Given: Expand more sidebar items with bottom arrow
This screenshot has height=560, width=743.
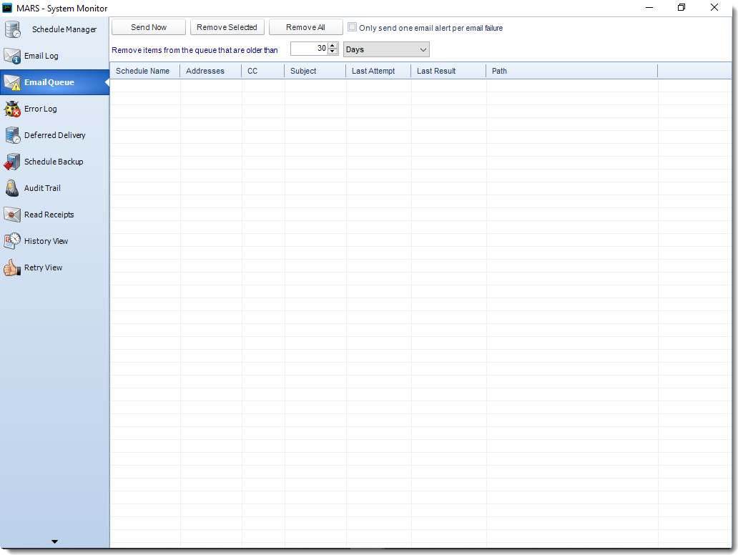Looking at the screenshot, I should pyautogui.click(x=54, y=541).
